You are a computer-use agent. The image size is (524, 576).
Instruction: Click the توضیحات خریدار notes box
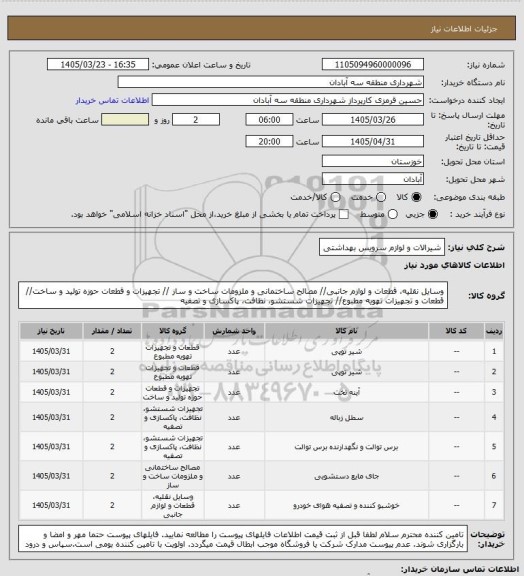(x=243, y=539)
